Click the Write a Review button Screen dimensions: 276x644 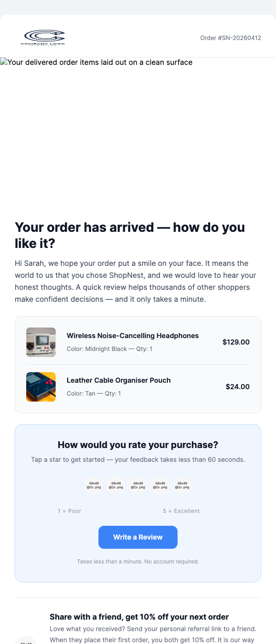tap(138, 537)
